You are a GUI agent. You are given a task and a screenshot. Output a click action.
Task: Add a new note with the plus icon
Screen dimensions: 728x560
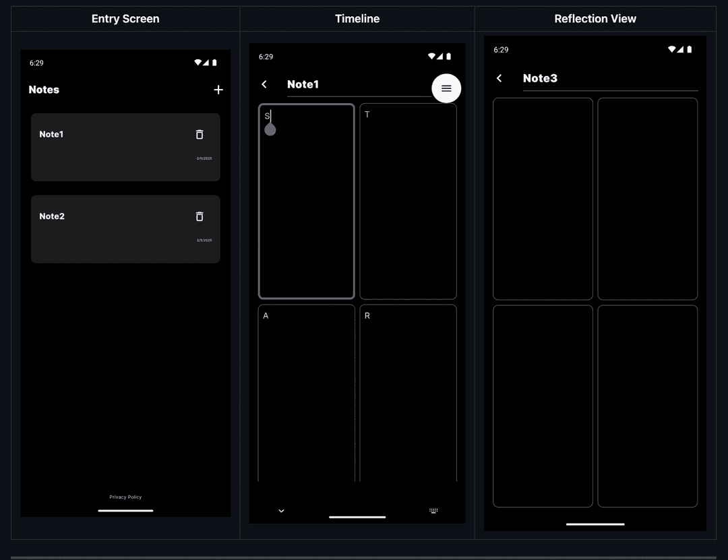pyautogui.click(x=218, y=90)
